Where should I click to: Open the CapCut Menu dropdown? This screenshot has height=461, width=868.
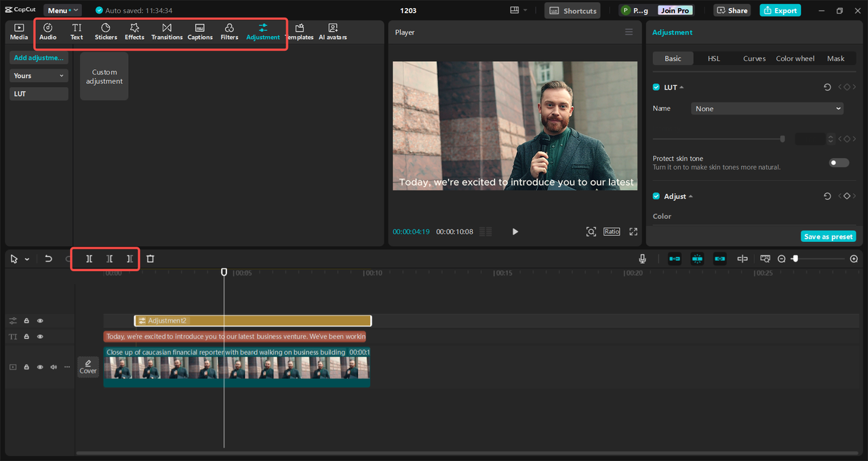click(62, 10)
